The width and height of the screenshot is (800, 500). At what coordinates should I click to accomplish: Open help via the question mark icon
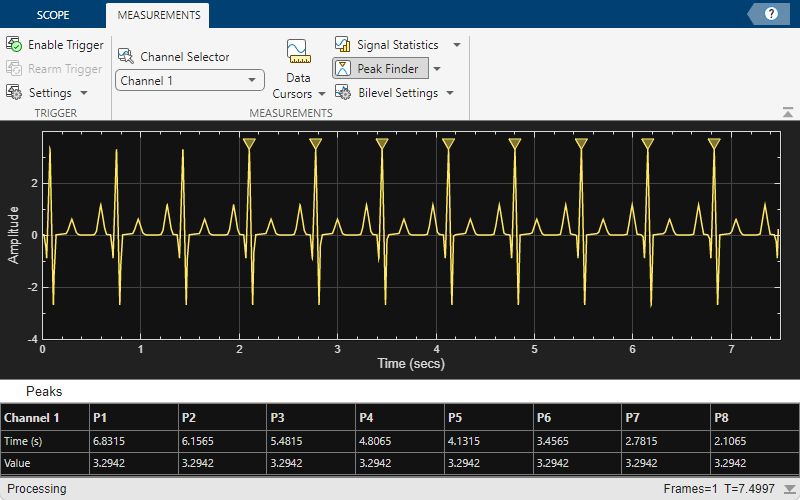pos(771,14)
